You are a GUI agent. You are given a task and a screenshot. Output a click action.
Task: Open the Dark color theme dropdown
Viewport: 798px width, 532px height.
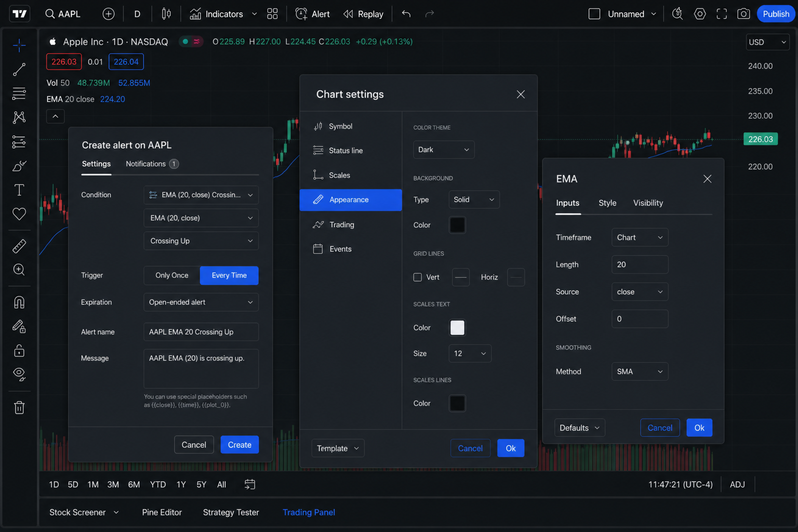444,150
